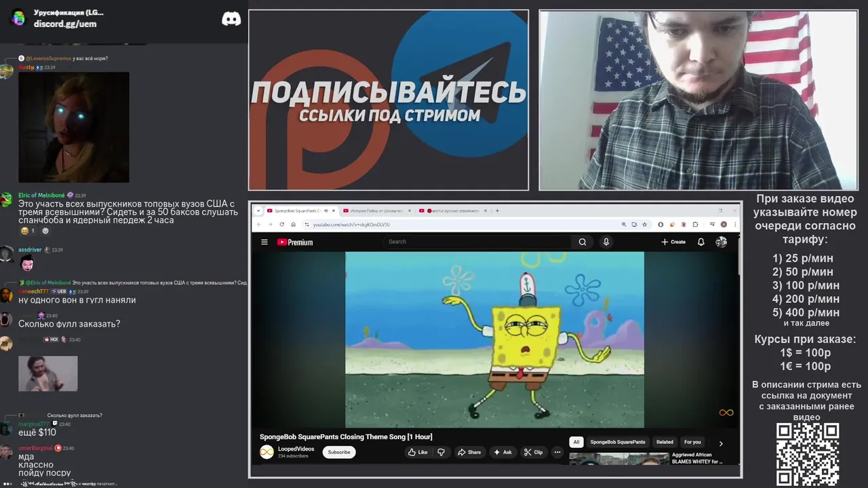868x488 pixels.
Task: Open zoom magnifier in address bar
Action: pyautogui.click(x=624, y=224)
